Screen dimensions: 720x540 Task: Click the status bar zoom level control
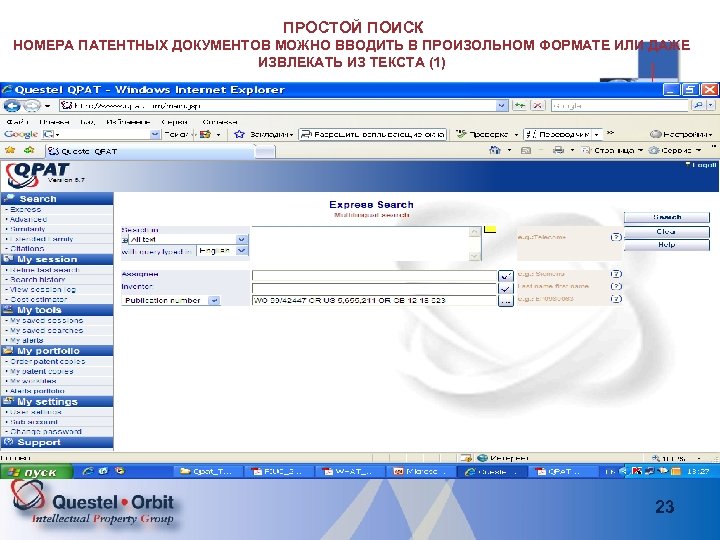(x=678, y=458)
